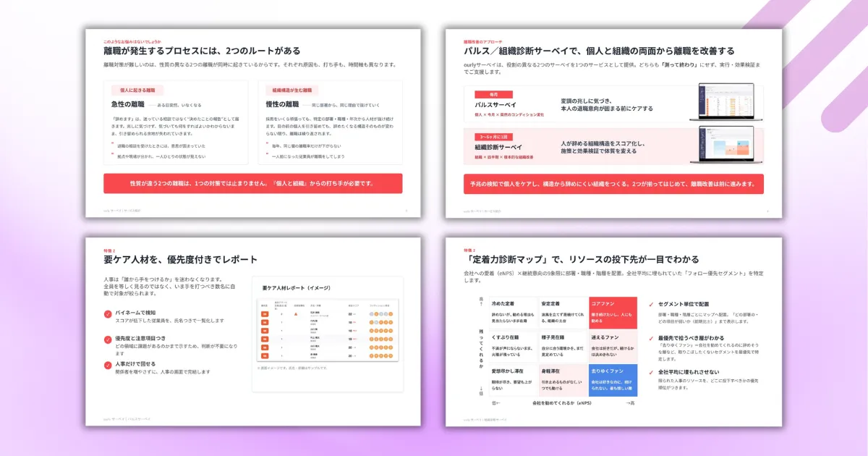Select the 迷えるファン matrix cell
The image size is (868, 456).
pyautogui.click(x=613, y=347)
